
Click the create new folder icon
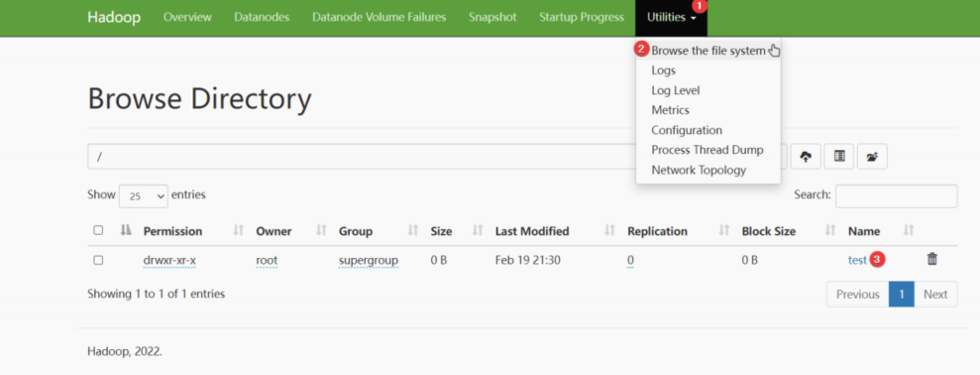point(872,157)
